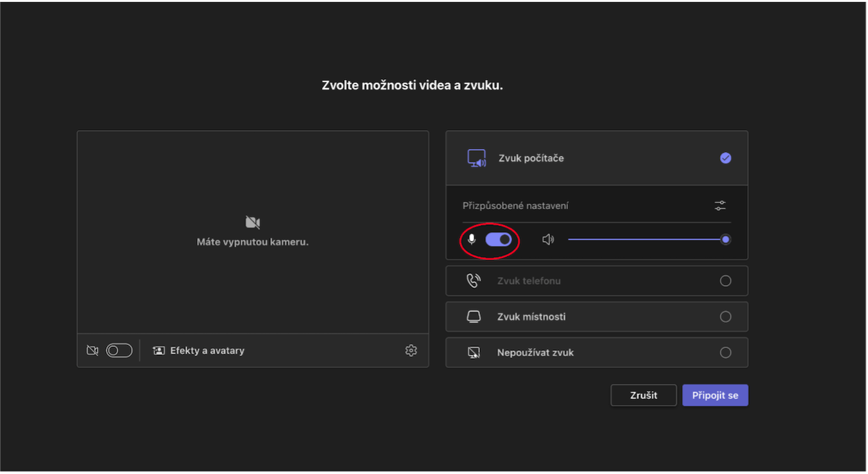Open device settings gear icon
The width and height of the screenshot is (868, 474).
point(411,350)
